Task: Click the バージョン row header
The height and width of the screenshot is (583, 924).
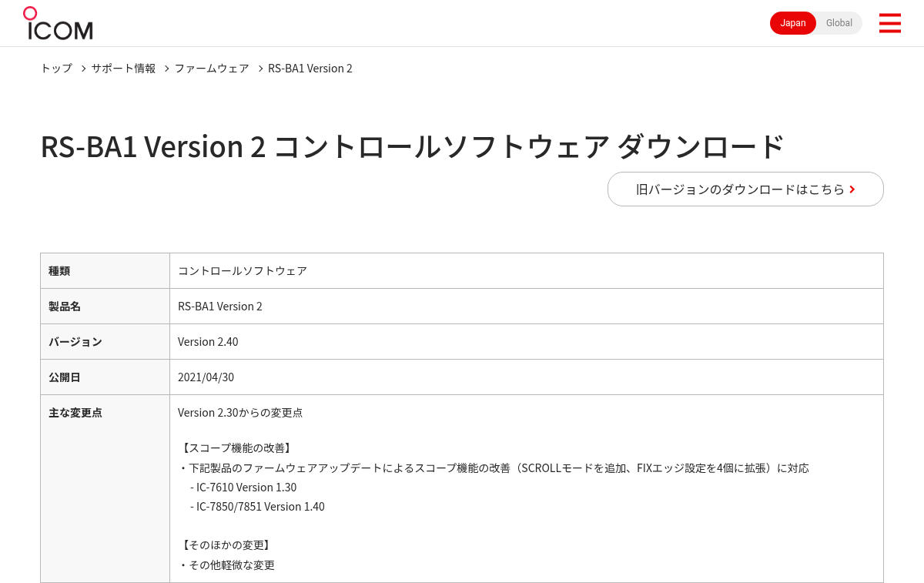Action: 105,342
